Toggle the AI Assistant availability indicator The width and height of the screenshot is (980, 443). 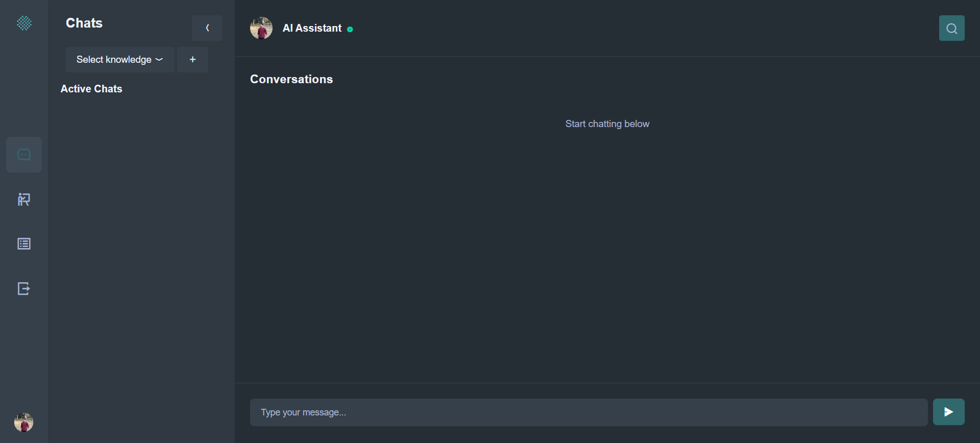click(x=350, y=29)
